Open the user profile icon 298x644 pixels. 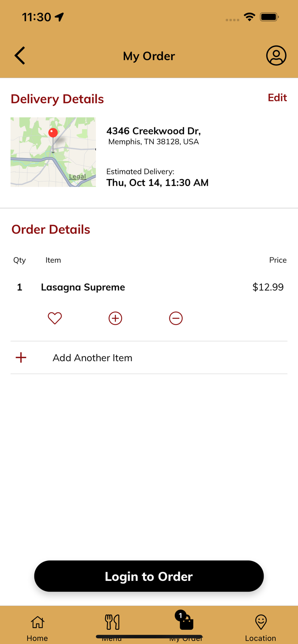click(x=276, y=56)
